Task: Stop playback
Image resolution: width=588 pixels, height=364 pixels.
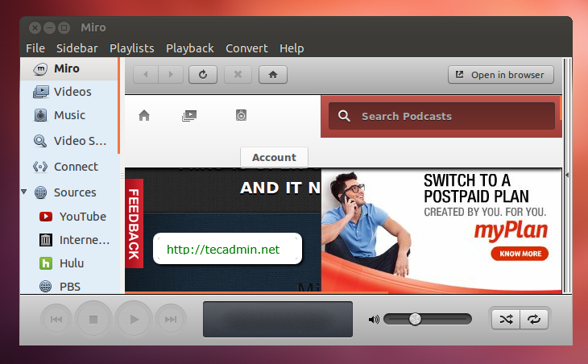Action: 93,320
